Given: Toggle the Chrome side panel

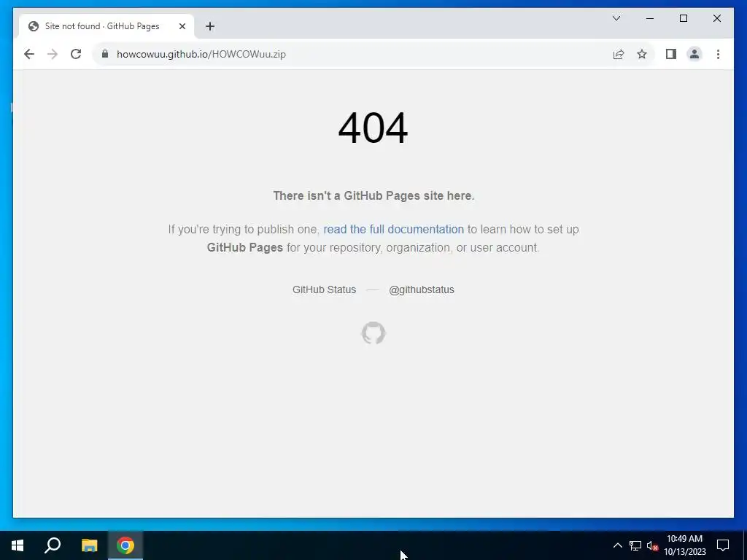Looking at the screenshot, I should [x=671, y=54].
